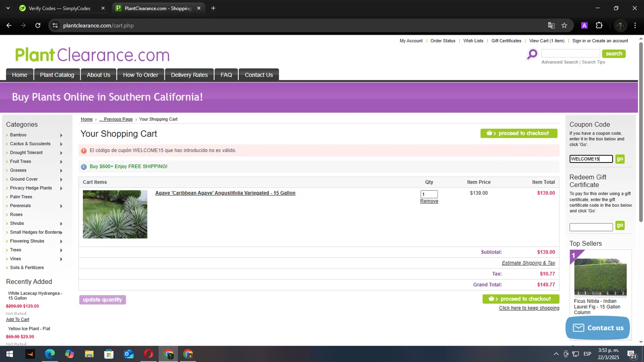Click the Advanced Search link

[x=560, y=62]
